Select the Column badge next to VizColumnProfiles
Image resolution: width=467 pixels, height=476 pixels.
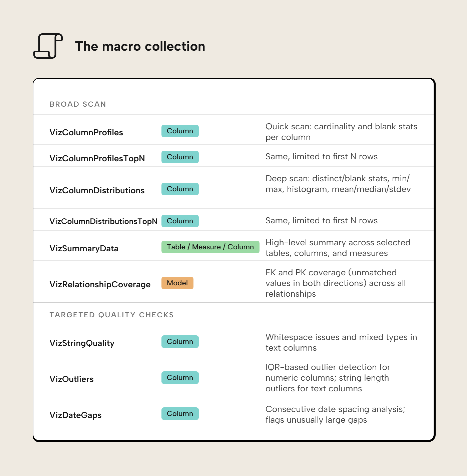[x=180, y=131]
